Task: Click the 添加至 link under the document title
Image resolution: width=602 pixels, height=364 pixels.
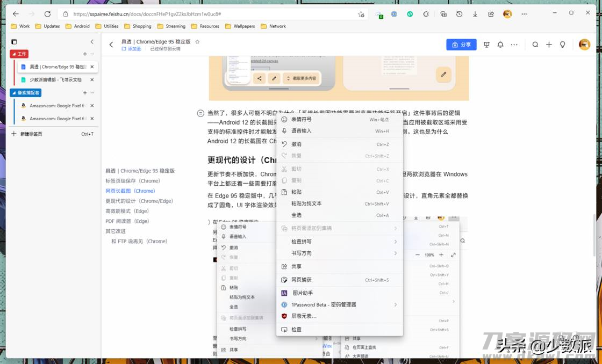Action: 131,49
